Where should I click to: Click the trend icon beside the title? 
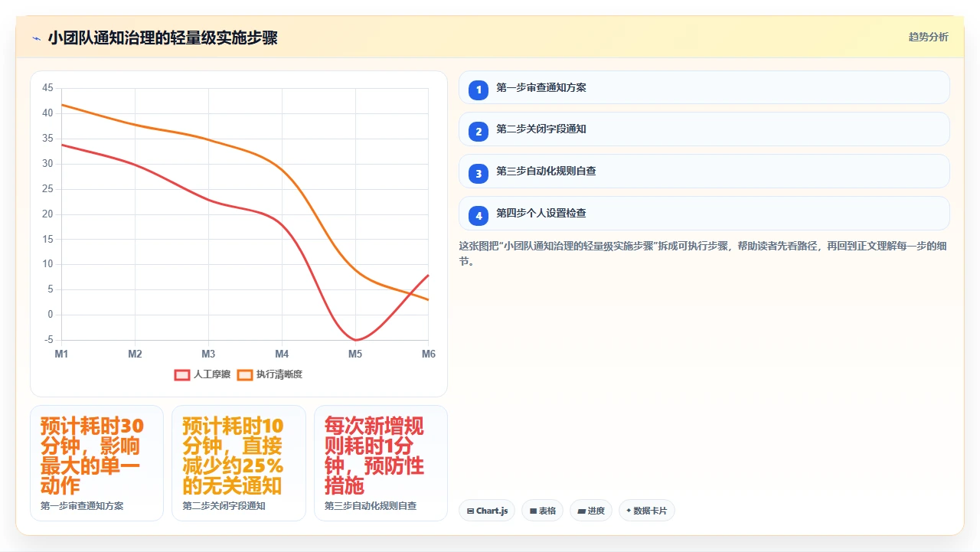coord(36,38)
